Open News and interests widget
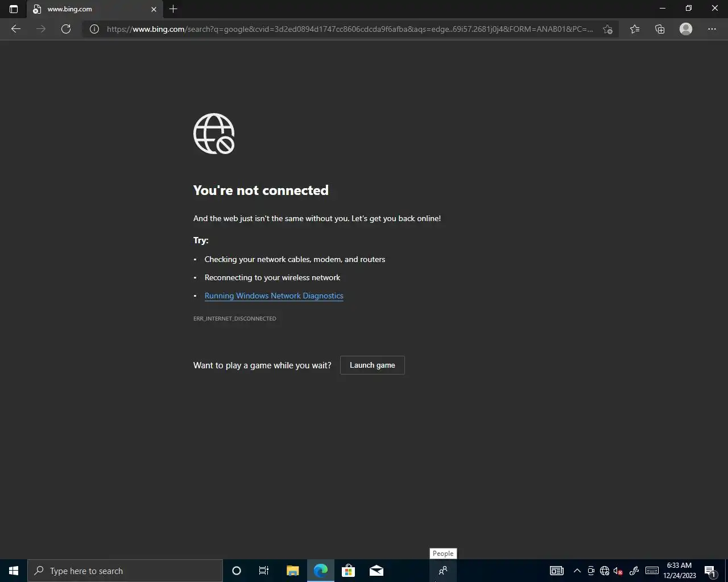The image size is (728, 582). coord(557,571)
